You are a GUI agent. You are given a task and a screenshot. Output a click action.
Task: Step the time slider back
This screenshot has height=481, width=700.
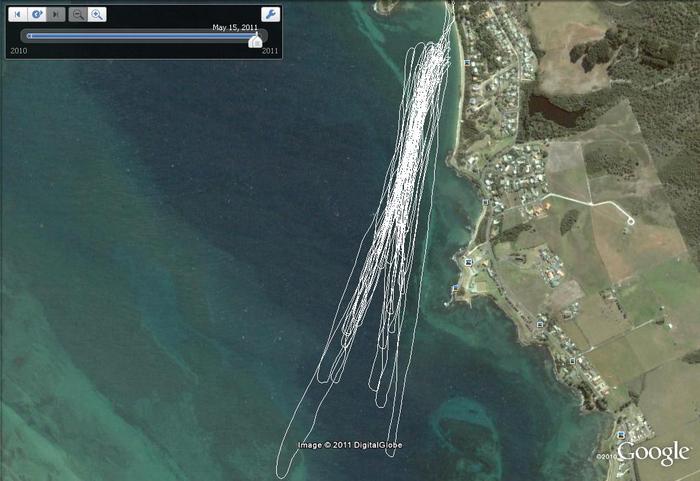pos(17,15)
